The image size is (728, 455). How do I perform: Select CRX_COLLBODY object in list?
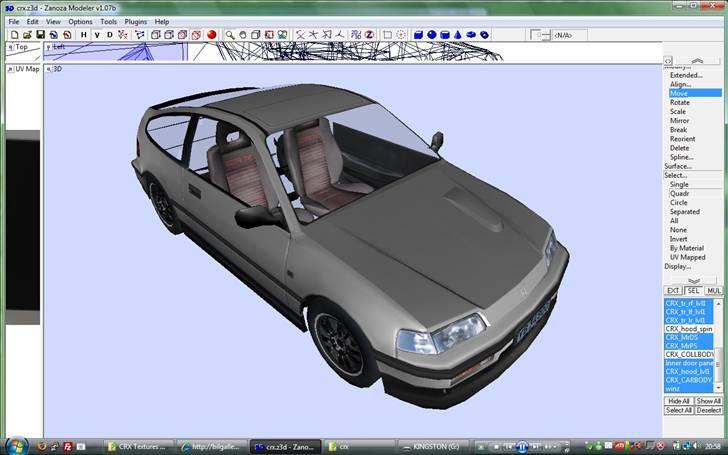coord(689,354)
